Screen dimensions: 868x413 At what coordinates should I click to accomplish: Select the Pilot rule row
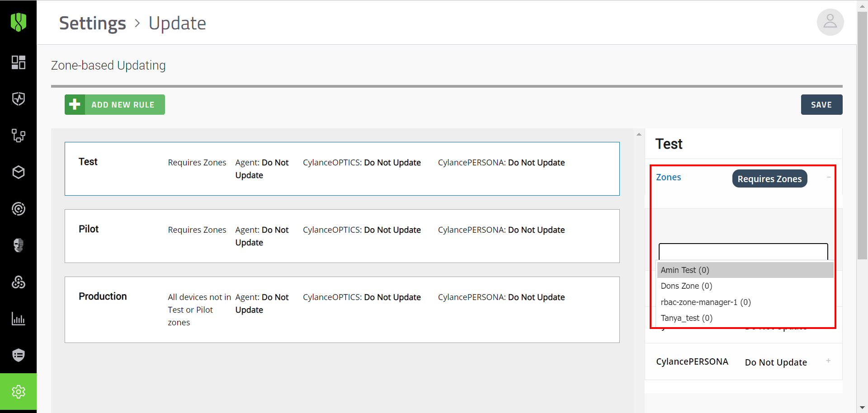pyautogui.click(x=342, y=236)
